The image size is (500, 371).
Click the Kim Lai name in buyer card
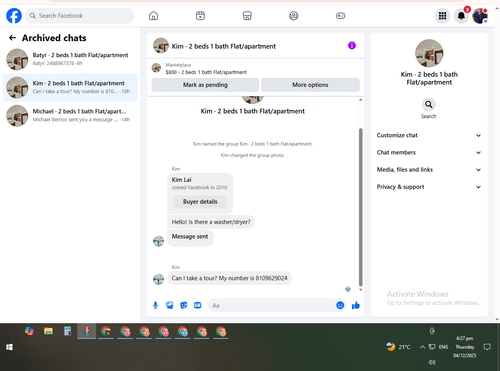pyautogui.click(x=182, y=180)
